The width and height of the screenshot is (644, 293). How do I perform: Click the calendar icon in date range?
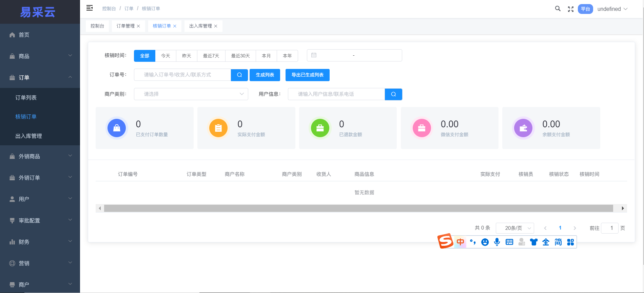pyautogui.click(x=314, y=55)
